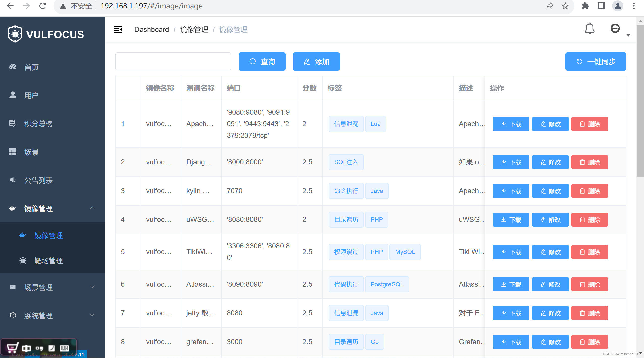Open the avatar dropdown arrow
This screenshot has height=358, width=644.
pyautogui.click(x=628, y=36)
